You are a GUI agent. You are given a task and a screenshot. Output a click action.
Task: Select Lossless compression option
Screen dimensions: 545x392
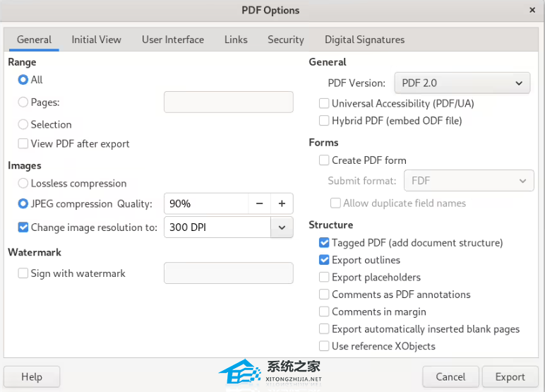point(23,184)
